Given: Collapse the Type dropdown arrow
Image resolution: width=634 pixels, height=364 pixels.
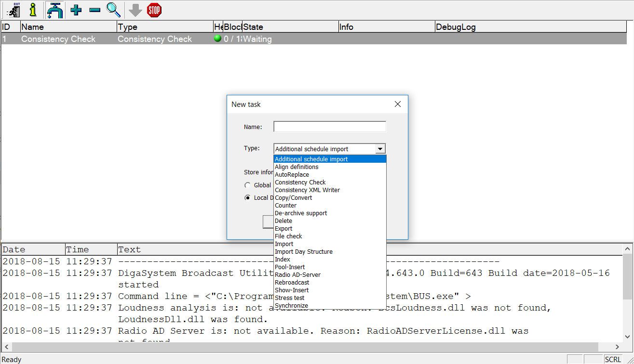Looking at the screenshot, I should point(380,149).
